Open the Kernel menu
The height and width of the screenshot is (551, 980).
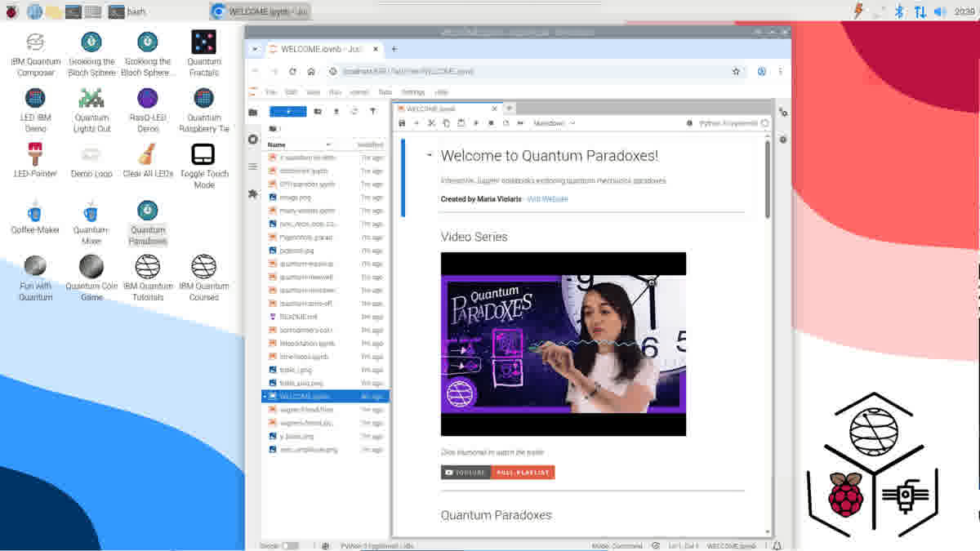coord(359,92)
